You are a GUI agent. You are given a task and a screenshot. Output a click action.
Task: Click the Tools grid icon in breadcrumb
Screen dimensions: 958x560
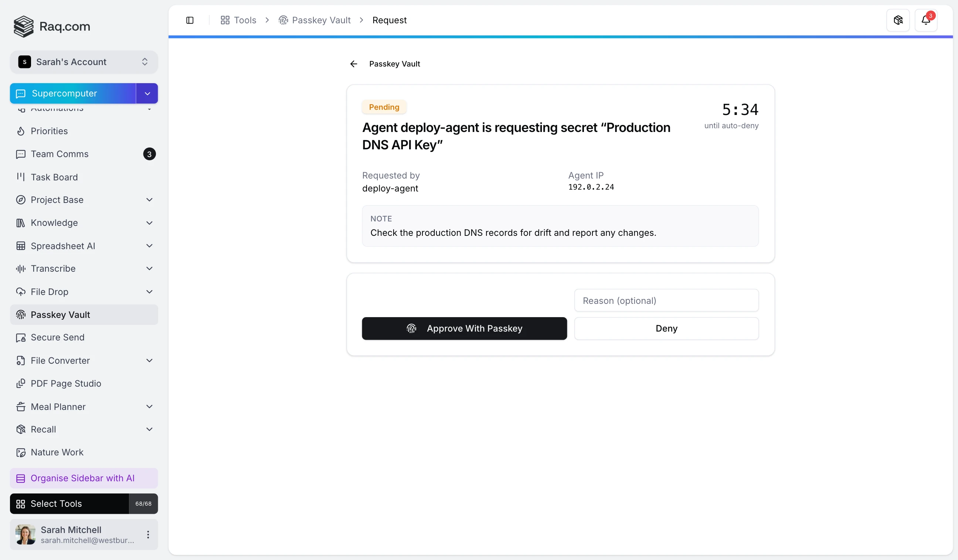225,20
